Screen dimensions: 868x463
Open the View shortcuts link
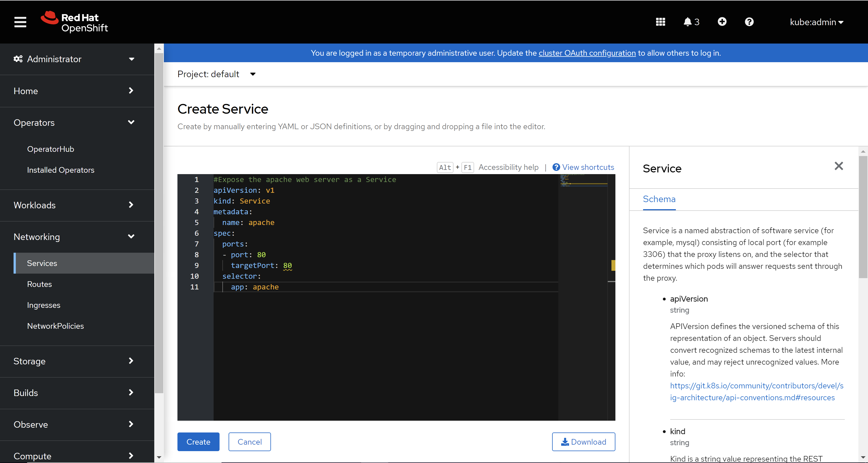(583, 167)
